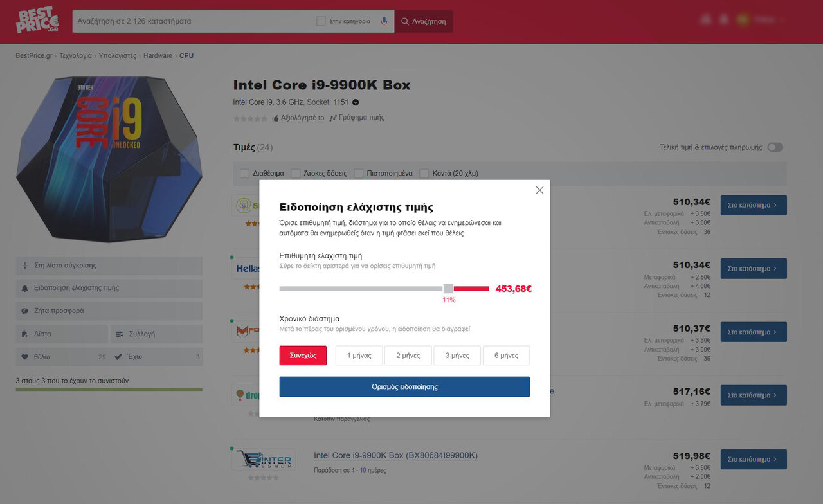Click the Ζήτα προσφορά option
Image resolution: width=823 pixels, height=504 pixels.
pos(109,311)
